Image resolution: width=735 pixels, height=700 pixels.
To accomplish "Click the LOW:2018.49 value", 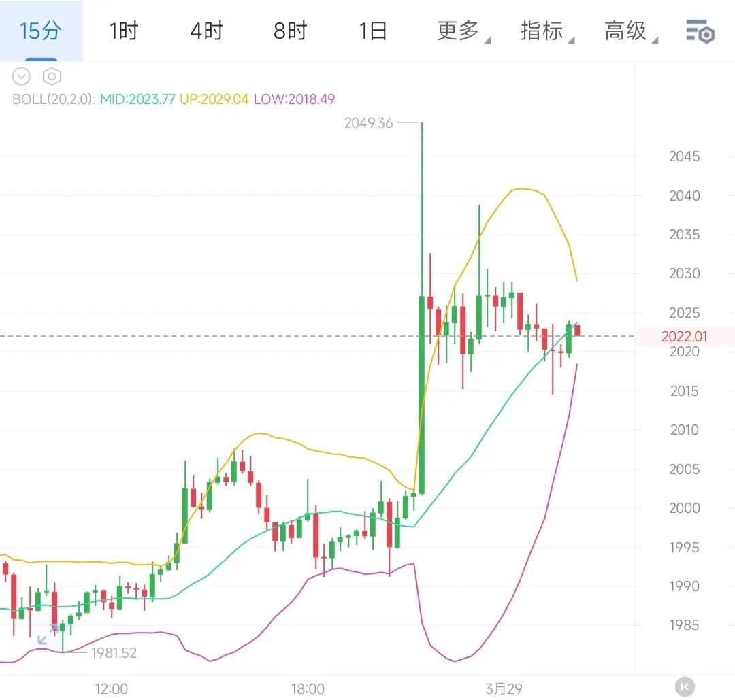I will click(x=295, y=99).
